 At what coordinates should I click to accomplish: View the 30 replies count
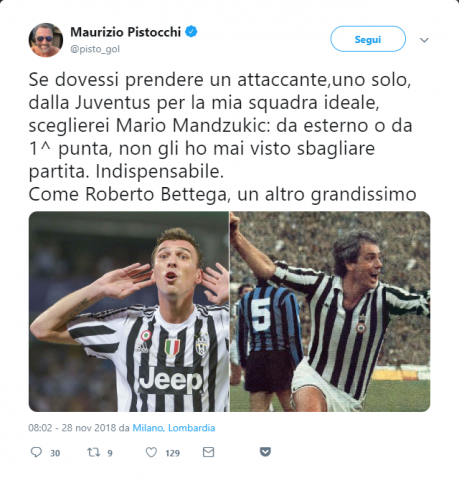(55, 453)
